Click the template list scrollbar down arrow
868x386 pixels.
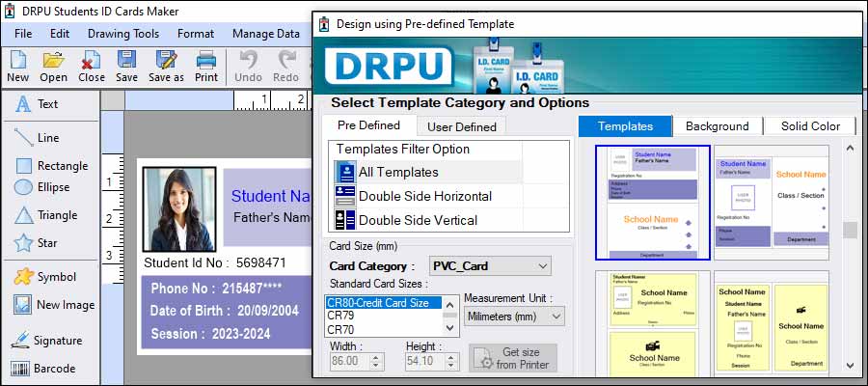click(851, 365)
